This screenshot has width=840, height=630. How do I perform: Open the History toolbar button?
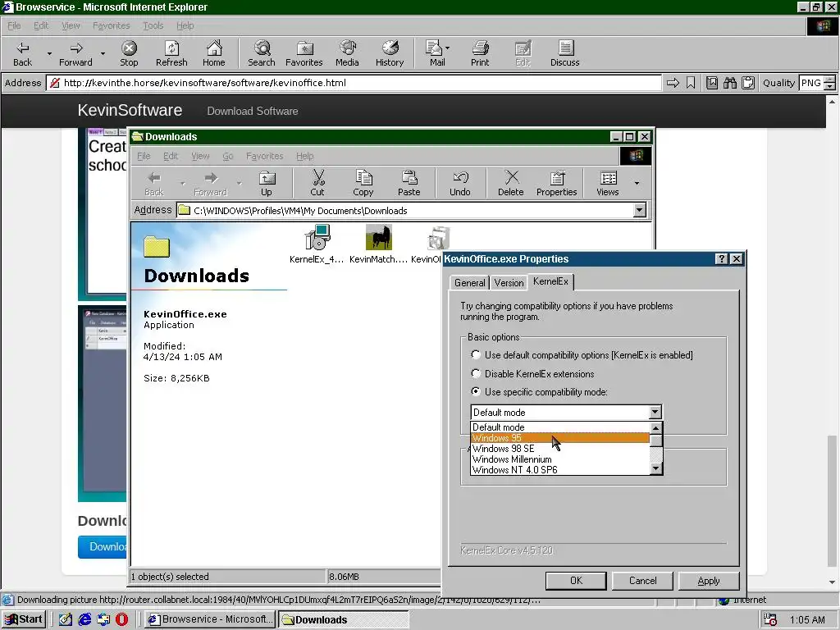390,53
